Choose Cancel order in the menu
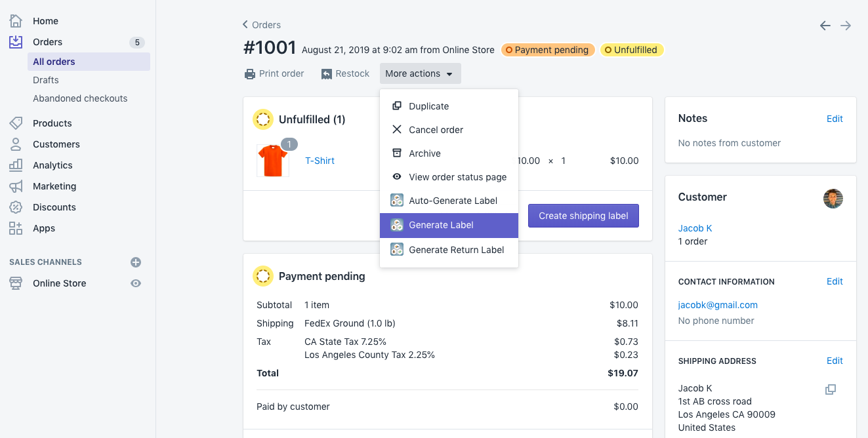 coord(449,130)
